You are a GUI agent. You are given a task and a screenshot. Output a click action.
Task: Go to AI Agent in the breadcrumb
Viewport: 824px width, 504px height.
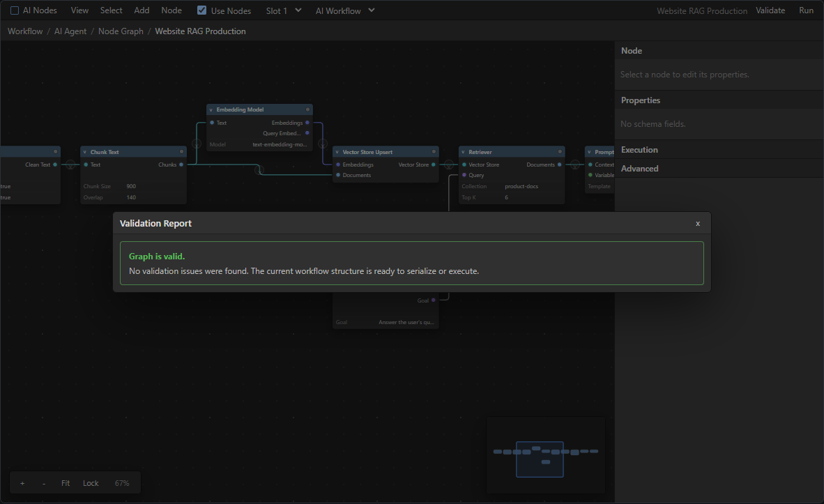(x=70, y=31)
